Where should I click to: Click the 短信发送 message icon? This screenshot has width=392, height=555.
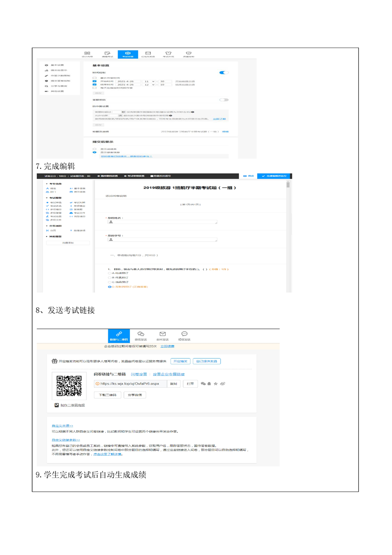[184, 335]
